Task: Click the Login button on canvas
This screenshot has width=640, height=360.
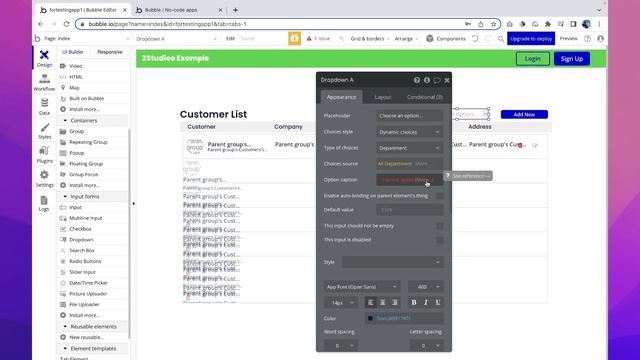Action: pyautogui.click(x=533, y=59)
